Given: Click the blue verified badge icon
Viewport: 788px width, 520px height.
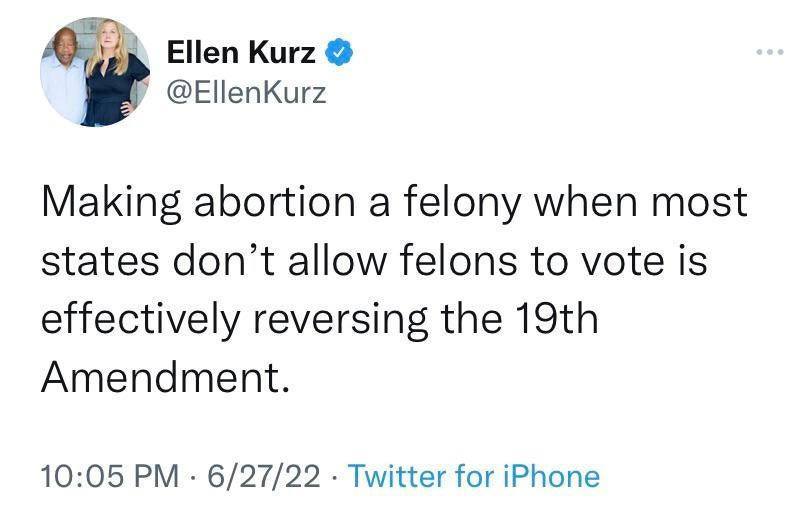Looking at the screenshot, I should [340, 52].
